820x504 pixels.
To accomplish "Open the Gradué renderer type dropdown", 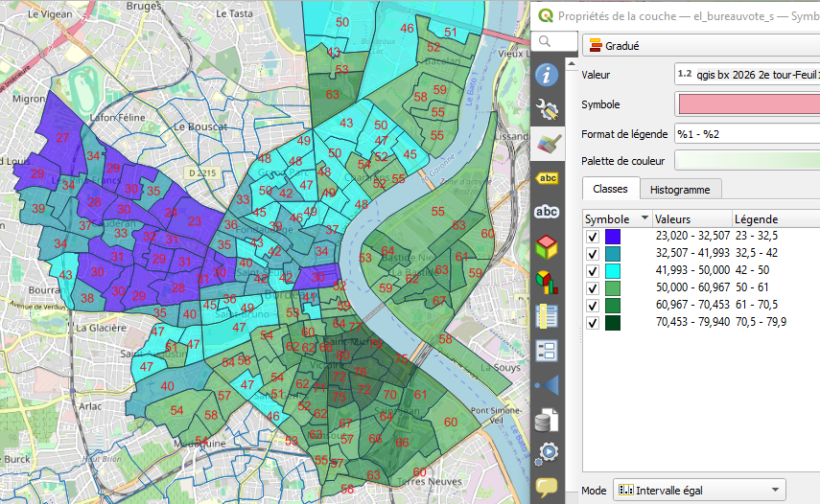I will pos(701,45).
